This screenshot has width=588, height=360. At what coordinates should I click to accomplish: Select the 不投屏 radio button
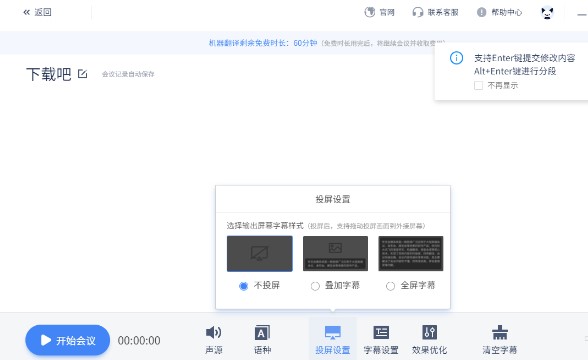tap(243, 286)
